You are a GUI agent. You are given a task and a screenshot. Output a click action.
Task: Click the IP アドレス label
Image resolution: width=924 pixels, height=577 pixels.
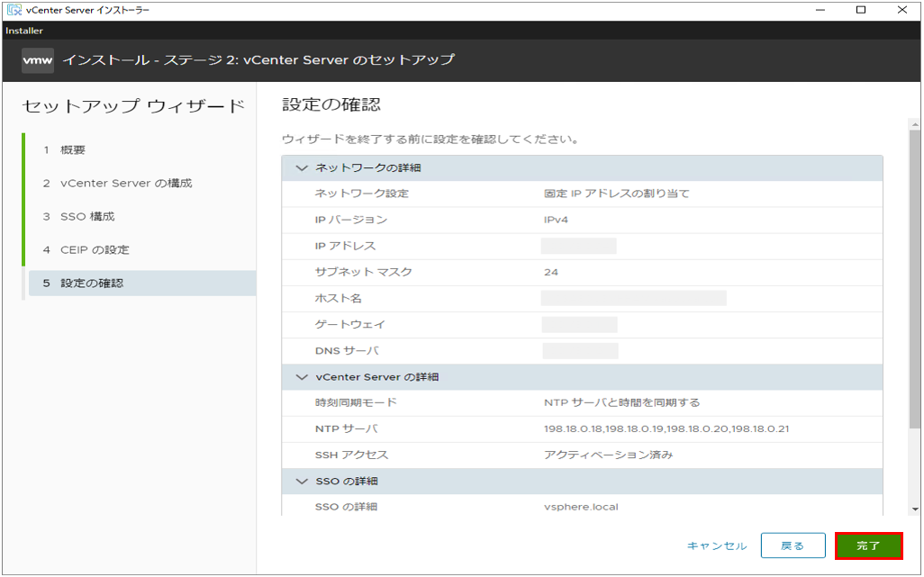[345, 246]
